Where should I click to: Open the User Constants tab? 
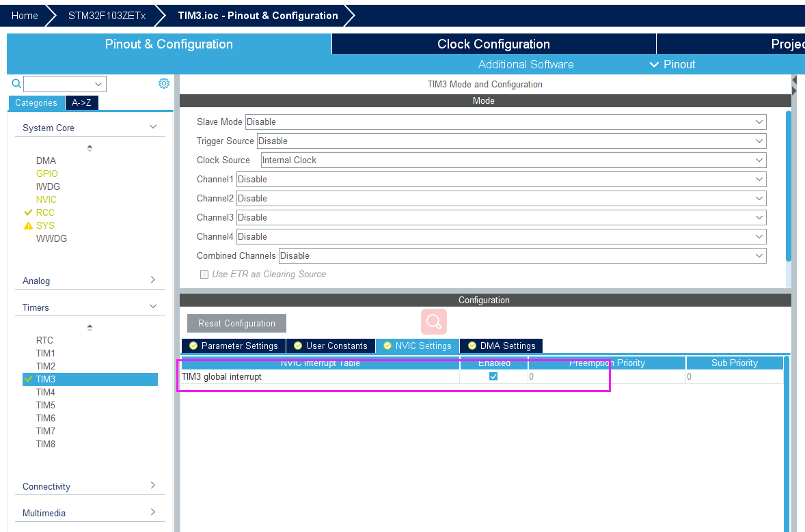point(331,346)
